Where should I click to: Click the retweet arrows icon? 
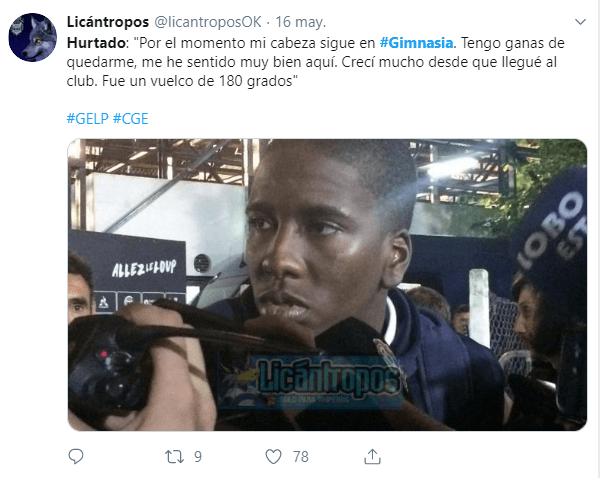[x=174, y=457]
